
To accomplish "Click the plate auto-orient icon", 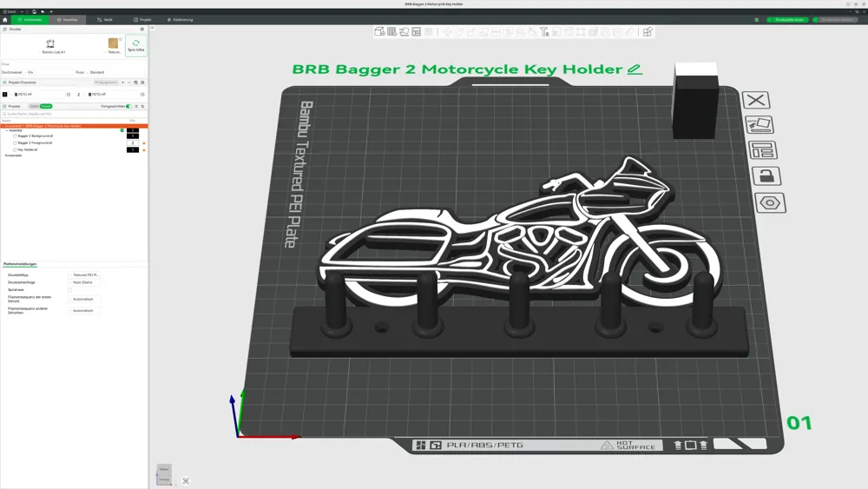I will pos(759,124).
